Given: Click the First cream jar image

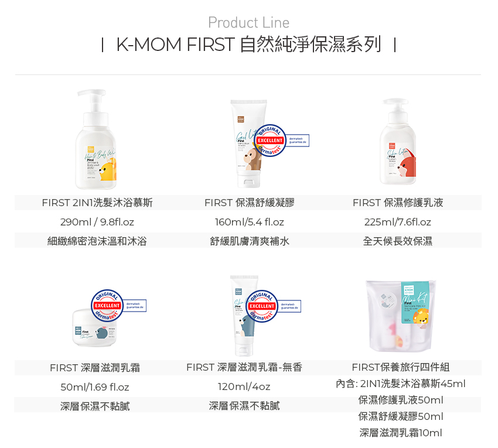Looking at the screenshot, I should [x=94, y=328].
